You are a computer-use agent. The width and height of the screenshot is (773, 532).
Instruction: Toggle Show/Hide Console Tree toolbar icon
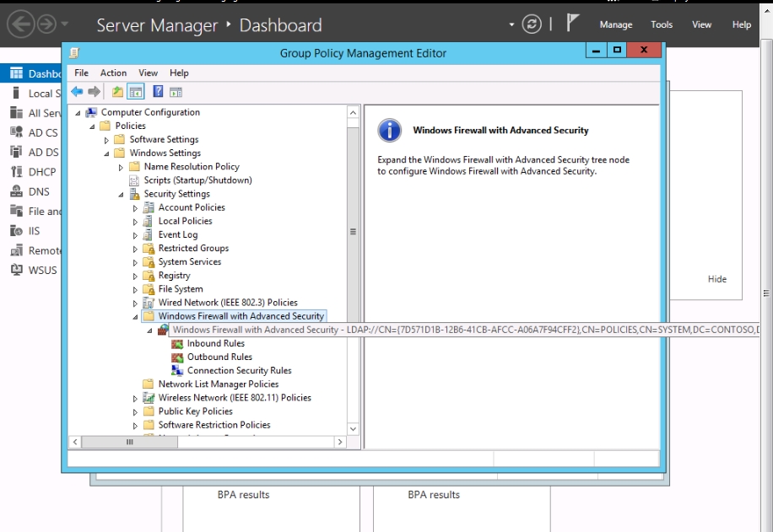tap(136, 92)
